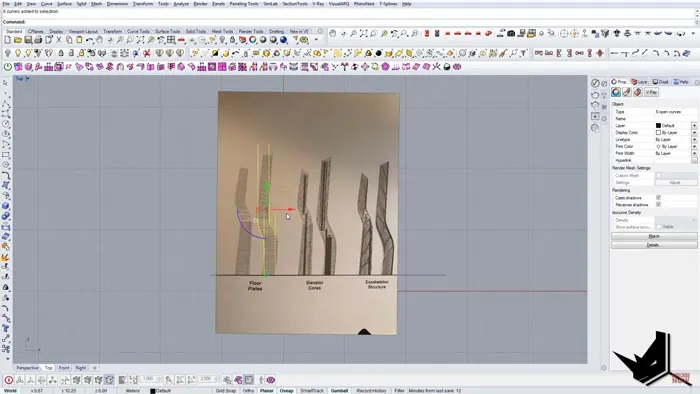700x394 pixels.
Task: Open the Transform menu
Action: 143,4
